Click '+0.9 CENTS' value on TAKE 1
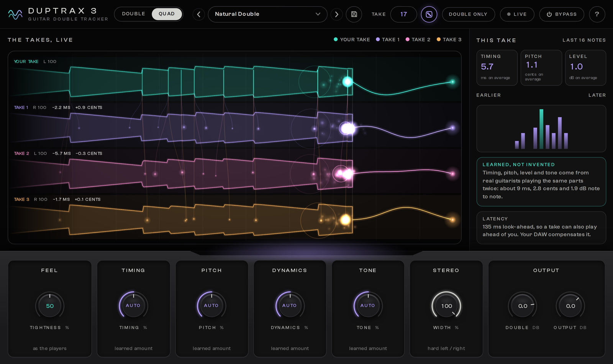 pyautogui.click(x=89, y=107)
